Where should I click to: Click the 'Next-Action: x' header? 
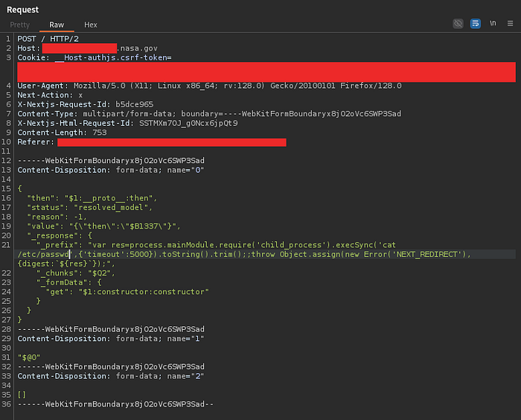point(50,95)
